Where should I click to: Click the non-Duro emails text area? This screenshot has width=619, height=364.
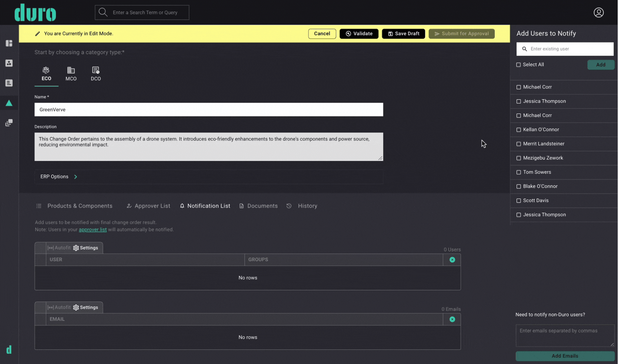click(566, 336)
